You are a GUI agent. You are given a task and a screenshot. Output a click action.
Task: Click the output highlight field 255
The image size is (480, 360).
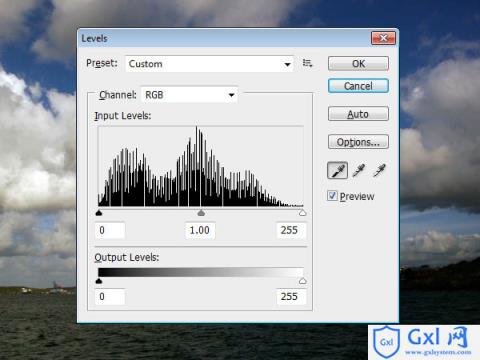(x=291, y=297)
